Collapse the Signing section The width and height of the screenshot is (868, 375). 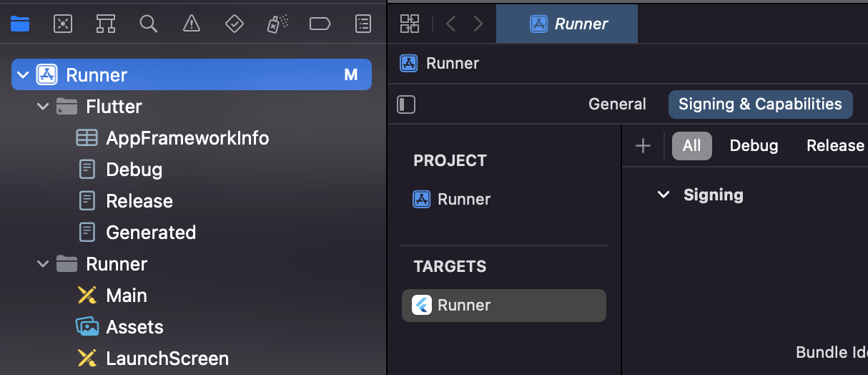664,195
